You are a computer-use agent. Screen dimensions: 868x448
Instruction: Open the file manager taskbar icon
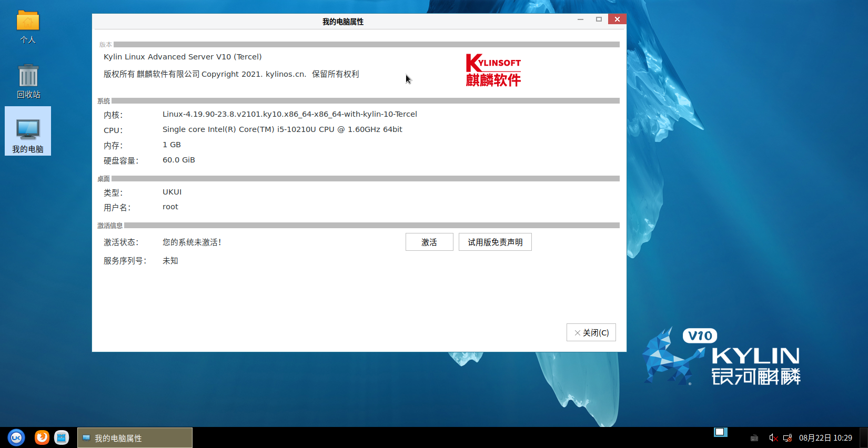62,437
